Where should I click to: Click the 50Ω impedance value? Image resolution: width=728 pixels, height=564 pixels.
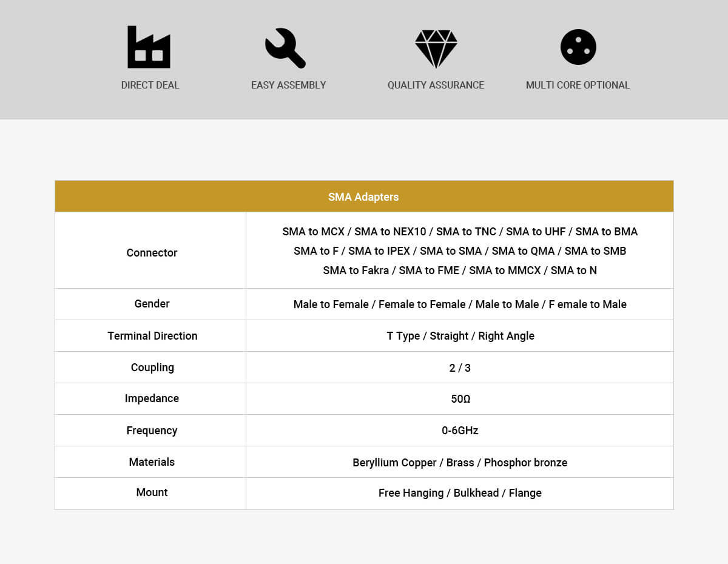point(460,399)
